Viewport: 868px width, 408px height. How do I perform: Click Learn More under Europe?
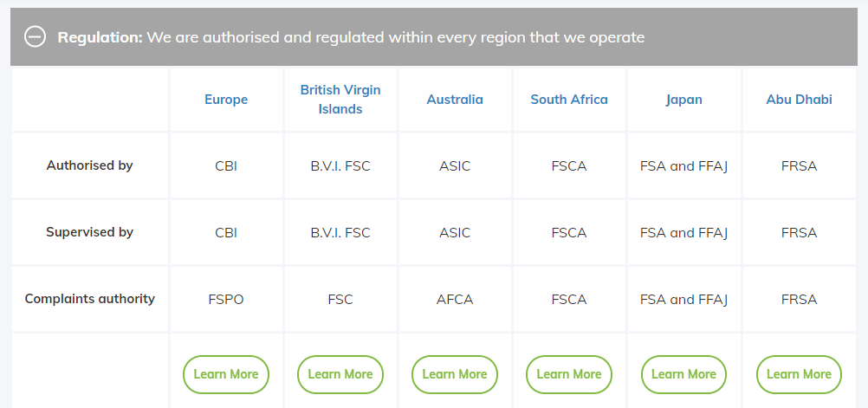pos(226,374)
